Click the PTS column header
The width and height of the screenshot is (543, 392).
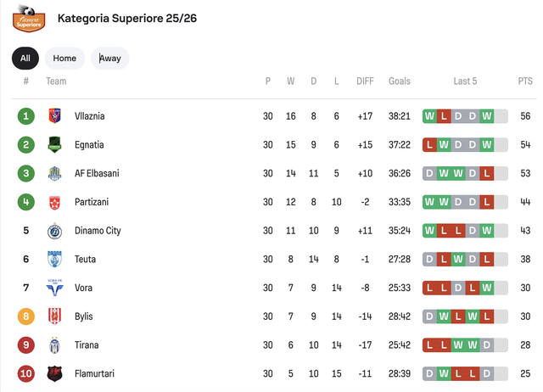(x=525, y=81)
